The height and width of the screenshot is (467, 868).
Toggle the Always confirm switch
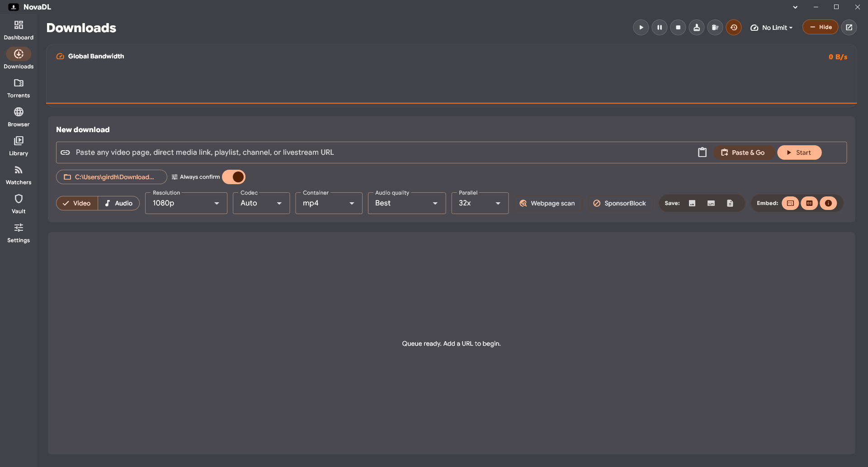click(234, 177)
